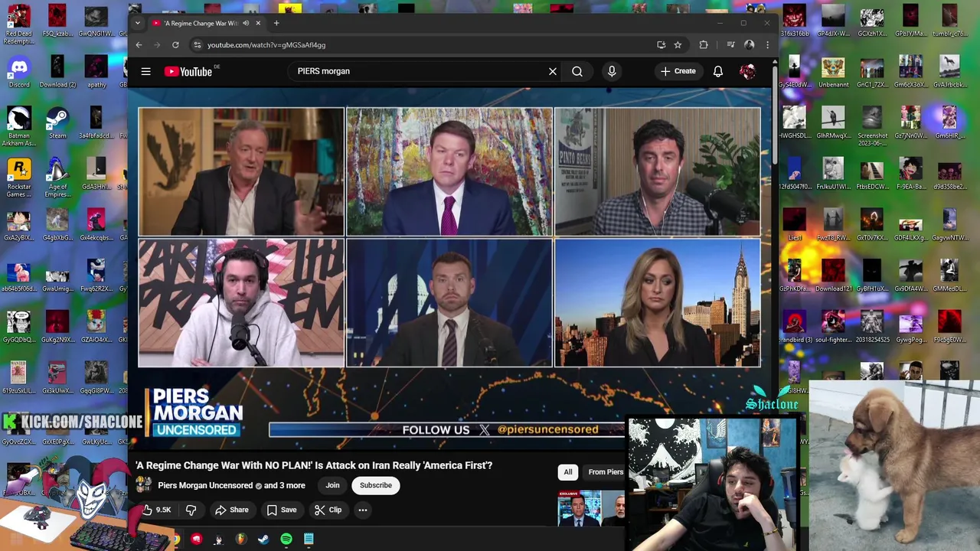The height and width of the screenshot is (551, 980).
Task: Mute the tab via speaker icon
Action: pos(246,23)
